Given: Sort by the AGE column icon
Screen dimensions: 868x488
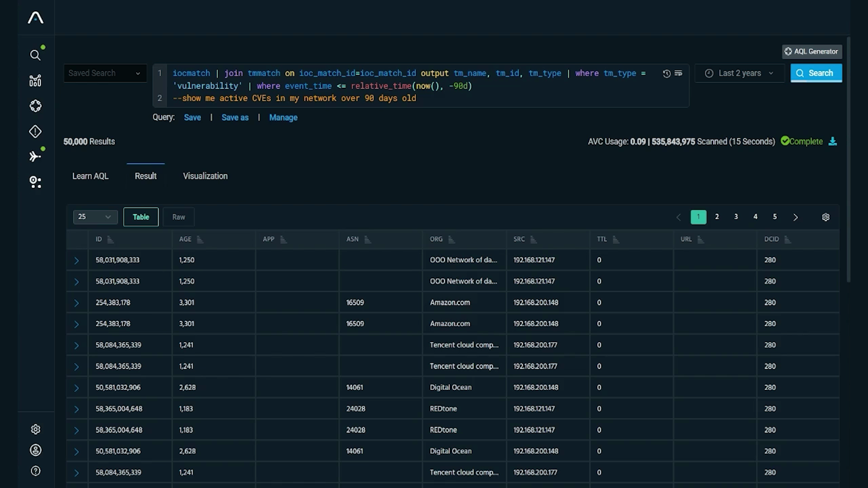Looking at the screenshot, I should (200, 239).
